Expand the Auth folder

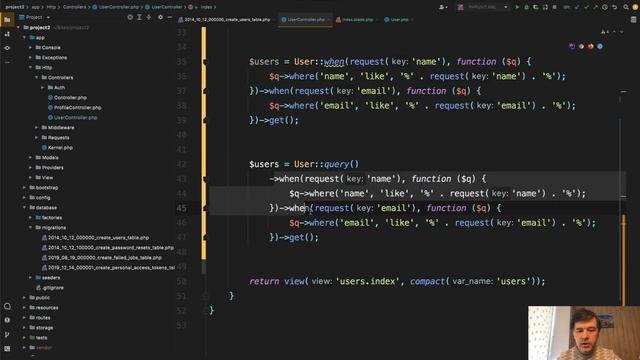(x=42, y=87)
